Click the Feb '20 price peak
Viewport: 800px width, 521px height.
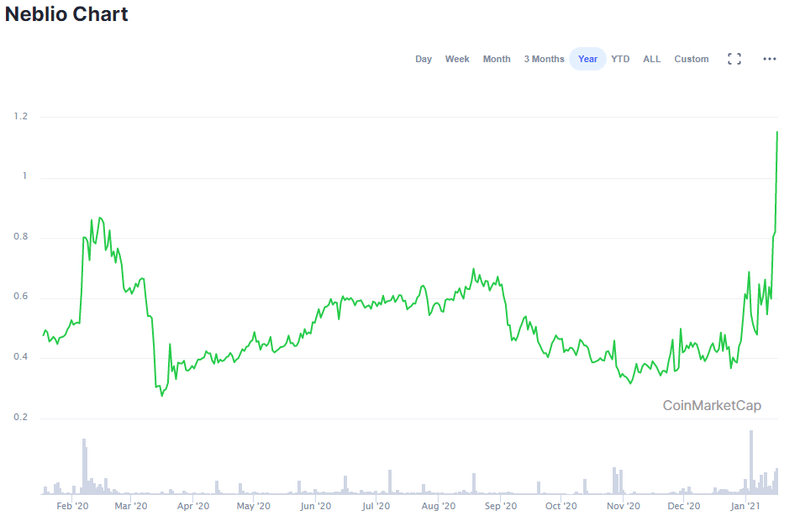point(98,218)
